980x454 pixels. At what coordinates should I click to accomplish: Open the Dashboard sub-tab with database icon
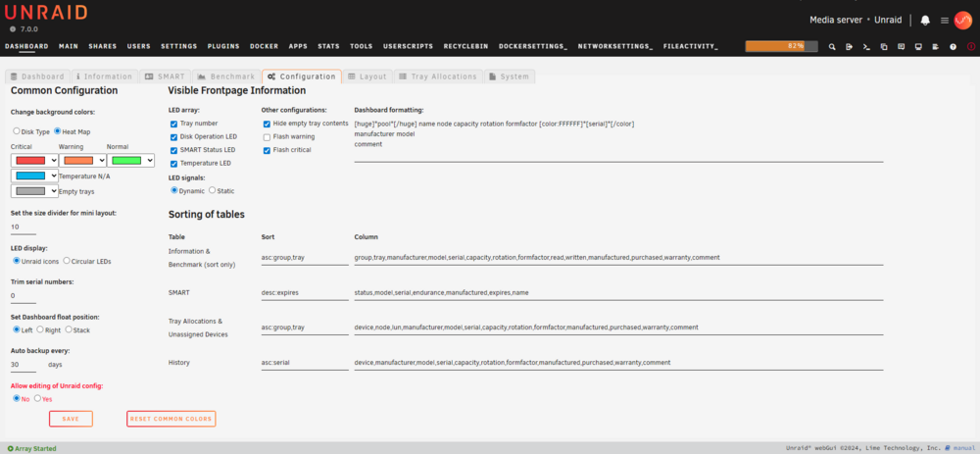click(x=37, y=76)
